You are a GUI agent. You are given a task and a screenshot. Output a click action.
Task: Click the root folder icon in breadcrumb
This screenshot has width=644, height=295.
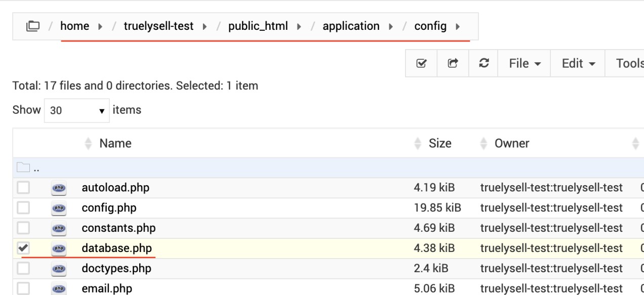coord(33,26)
